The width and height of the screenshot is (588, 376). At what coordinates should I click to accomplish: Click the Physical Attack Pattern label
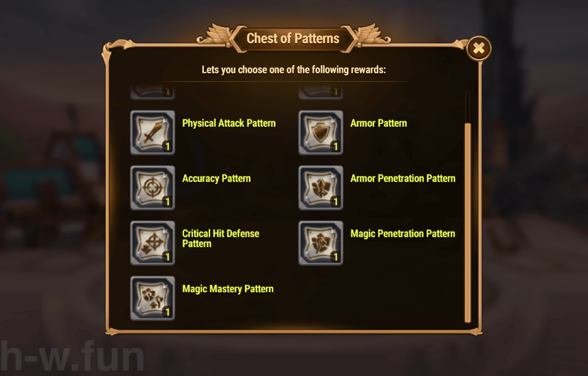[229, 123]
